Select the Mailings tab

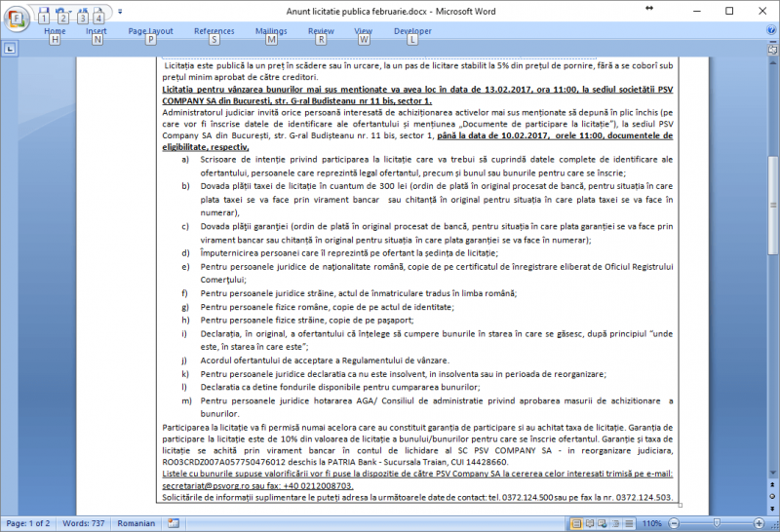pos(271,31)
